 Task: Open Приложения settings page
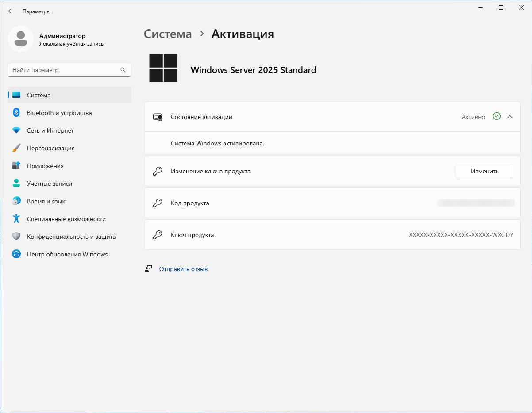[69, 166]
